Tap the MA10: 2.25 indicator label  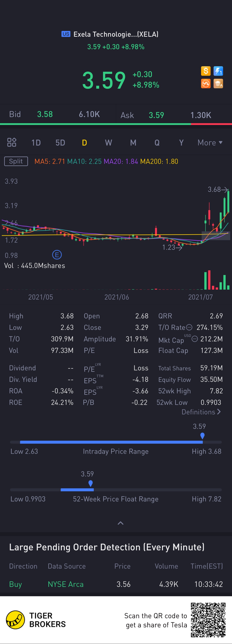(x=84, y=162)
